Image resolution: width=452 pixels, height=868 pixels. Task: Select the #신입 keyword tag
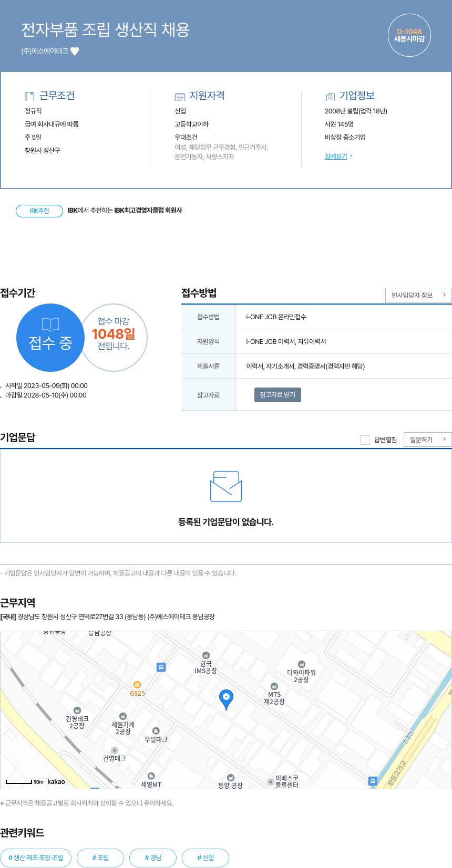(206, 857)
